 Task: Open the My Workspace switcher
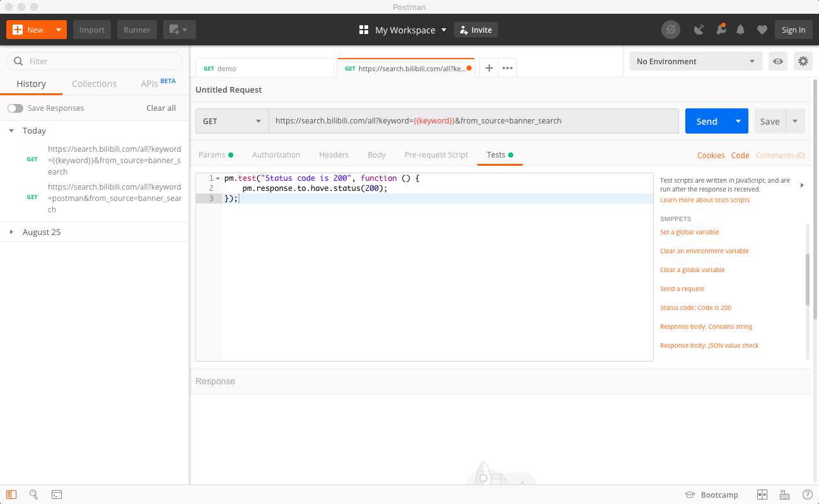point(403,30)
